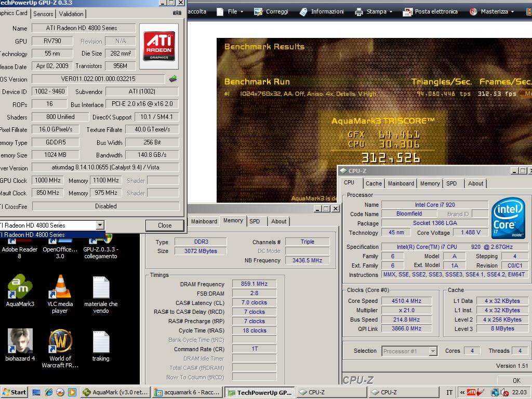The height and width of the screenshot is (399, 532).
Task: Click the volume muted tray icon
Action: pyautogui.click(x=504, y=393)
